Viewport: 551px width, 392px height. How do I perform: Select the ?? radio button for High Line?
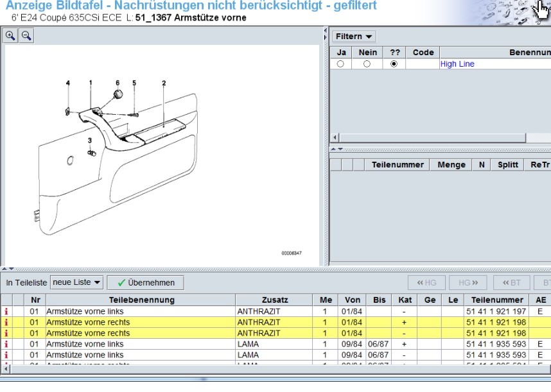[394, 64]
